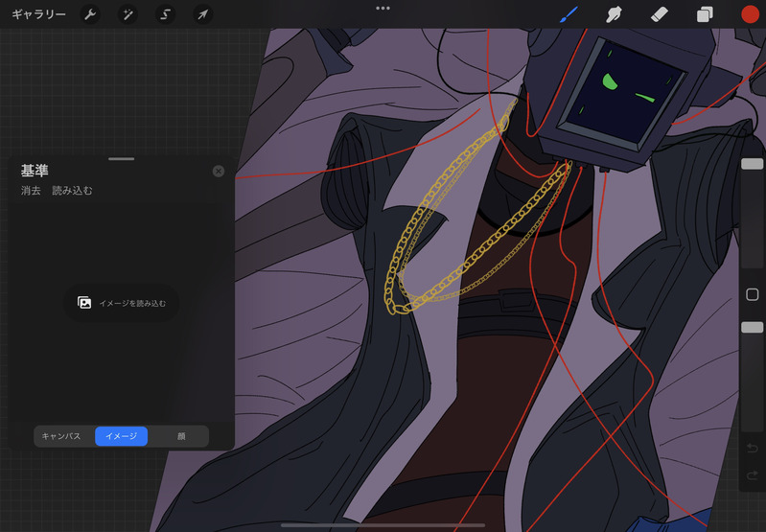
Task: Activate the Selection tool
Action: (165, 14)
